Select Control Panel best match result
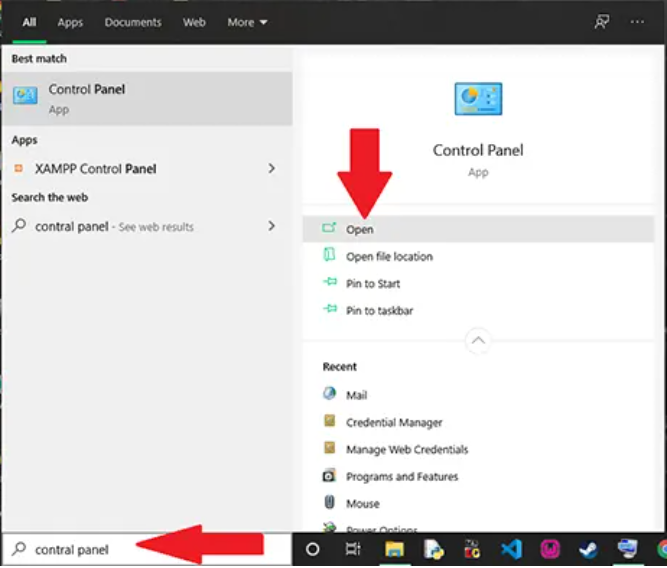This screenshot has width=667, height=568. (x=147, y=99)
